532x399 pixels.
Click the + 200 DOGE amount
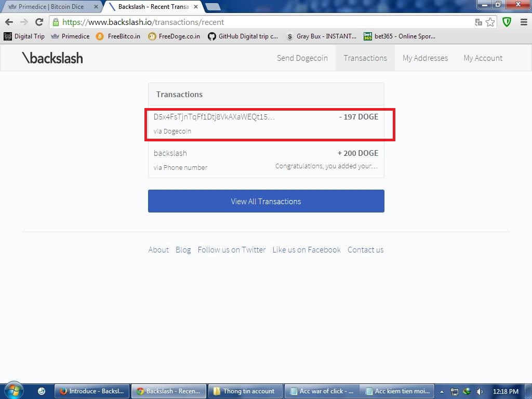(x=357, y=153)
